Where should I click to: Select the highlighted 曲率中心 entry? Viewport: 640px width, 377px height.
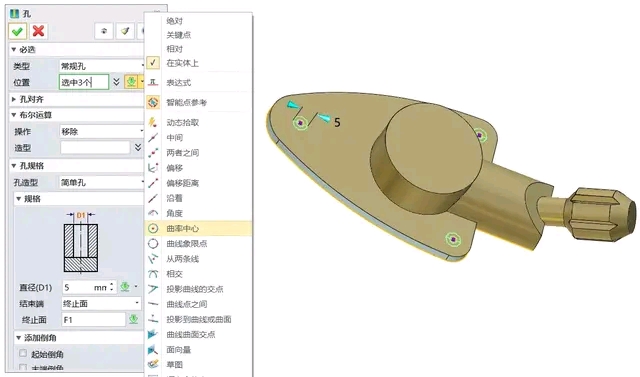[x=198, y=228]
